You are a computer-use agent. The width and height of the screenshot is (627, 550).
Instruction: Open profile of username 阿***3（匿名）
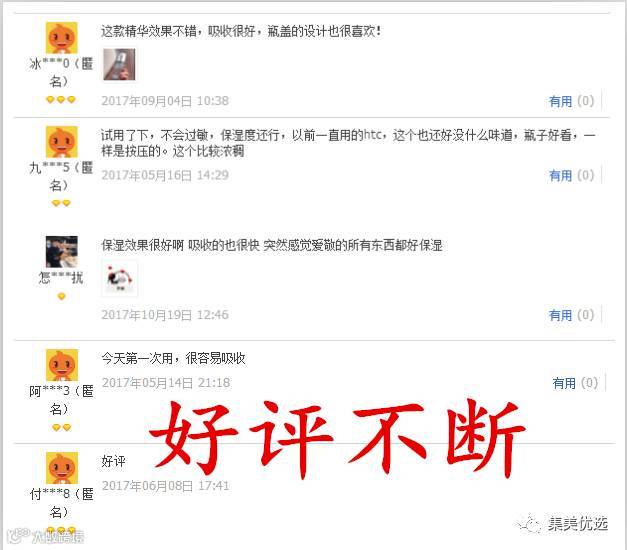pyautogui.click(x=61, y=400)
